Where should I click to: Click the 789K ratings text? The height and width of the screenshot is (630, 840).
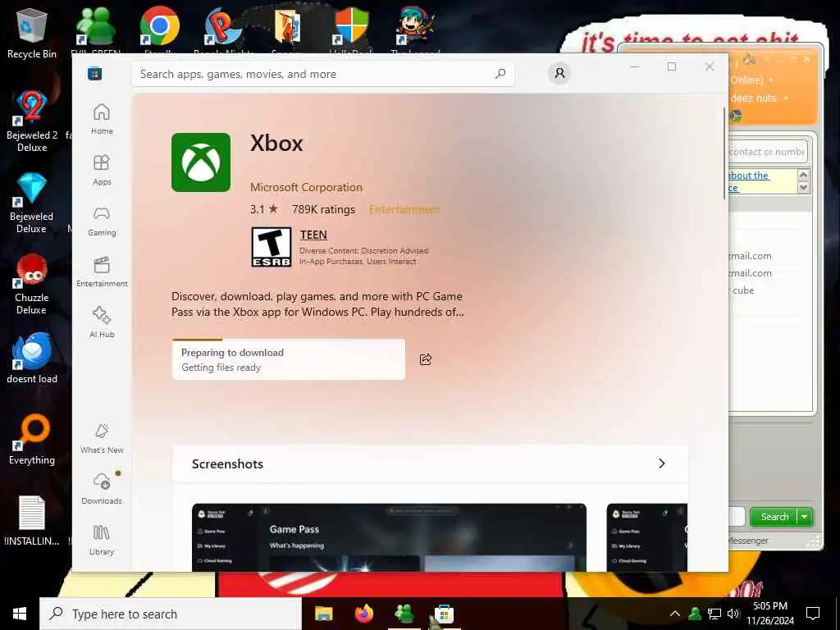323,209
